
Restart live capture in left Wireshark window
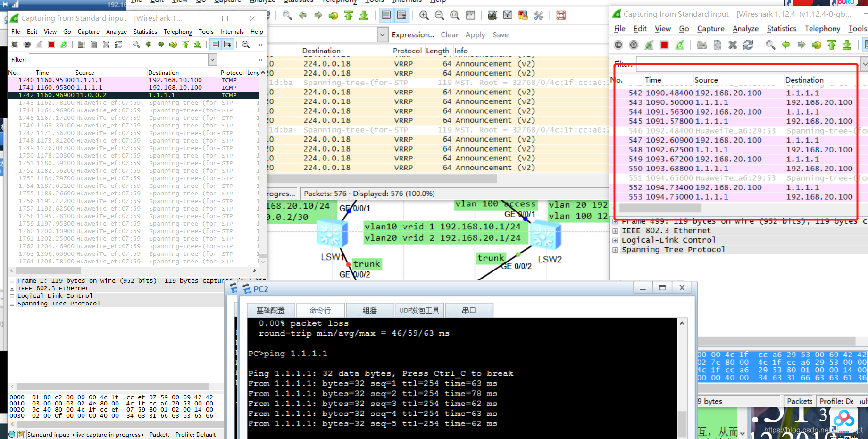64,44
